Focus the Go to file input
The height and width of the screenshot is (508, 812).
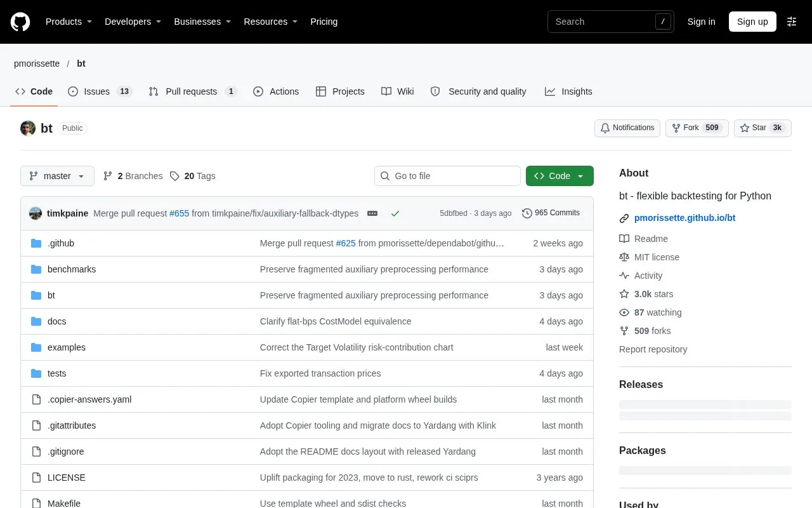point(447,176)
